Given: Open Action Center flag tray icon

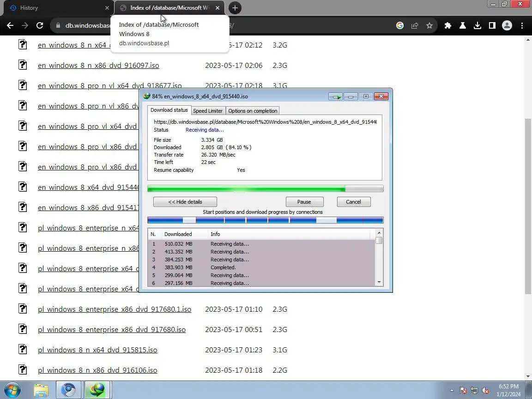Looking at the screenshot, I should 463,391.
